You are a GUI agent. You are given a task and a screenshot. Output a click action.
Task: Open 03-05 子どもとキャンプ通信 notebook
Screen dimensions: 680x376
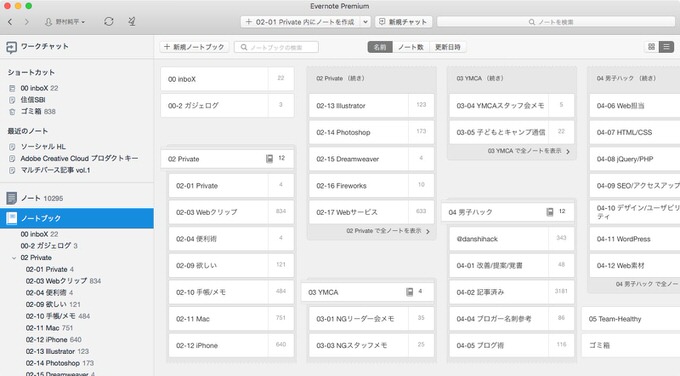pos(512,132)
